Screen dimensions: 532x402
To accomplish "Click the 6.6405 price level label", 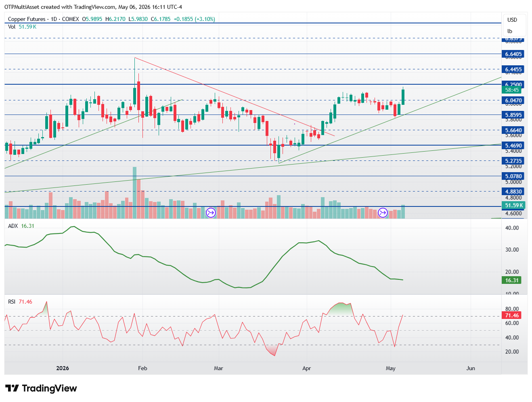I will click(x=513, y=54).
